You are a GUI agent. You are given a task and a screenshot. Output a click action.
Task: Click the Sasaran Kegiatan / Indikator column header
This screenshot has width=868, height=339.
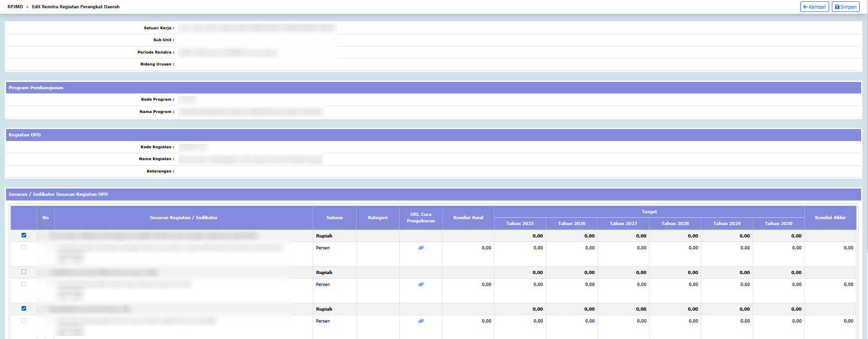click(184, 218)
